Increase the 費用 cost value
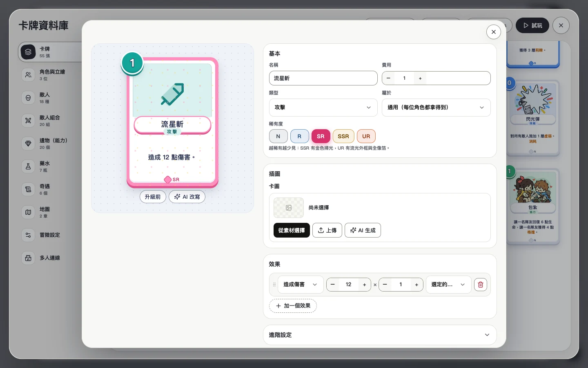Viewport: 588px width, 368px height. pyautogui.click(x=420, y=78)
